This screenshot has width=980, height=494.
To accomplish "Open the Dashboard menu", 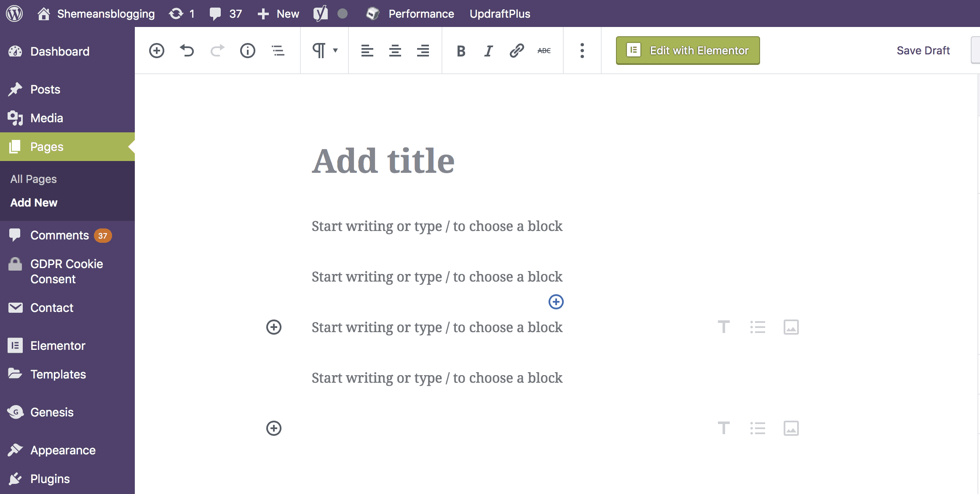I will [67, 51].
